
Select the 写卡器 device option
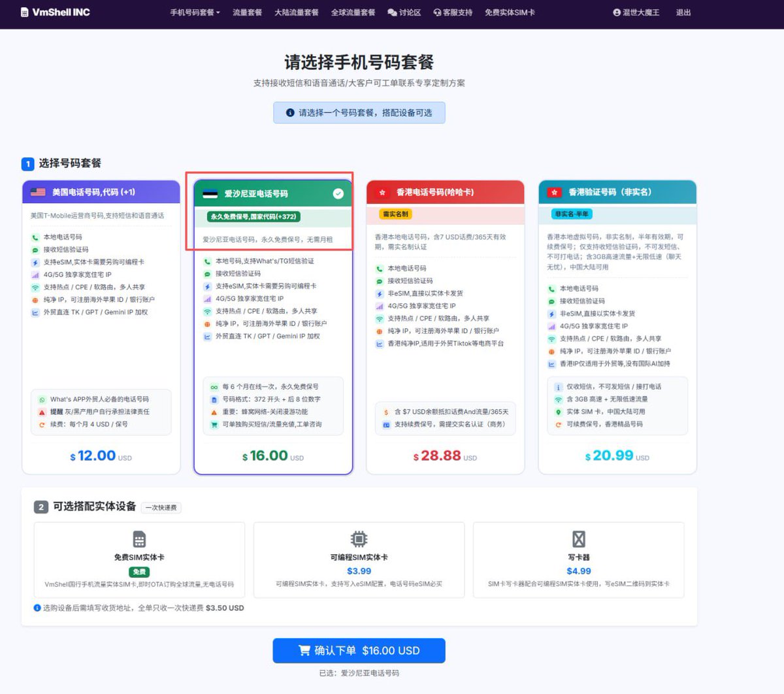coord(579,560)
